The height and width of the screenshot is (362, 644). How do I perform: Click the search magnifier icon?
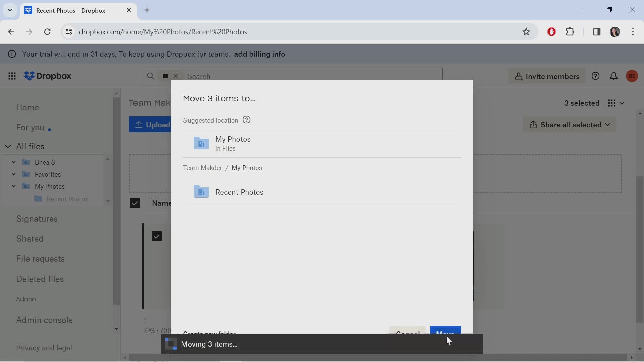pos(151,76)
